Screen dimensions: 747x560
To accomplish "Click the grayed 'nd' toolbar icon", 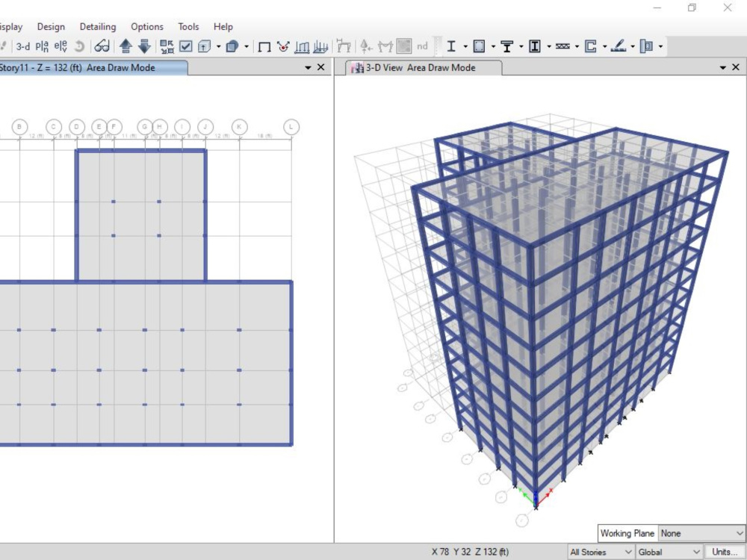I will coord(422,46).
